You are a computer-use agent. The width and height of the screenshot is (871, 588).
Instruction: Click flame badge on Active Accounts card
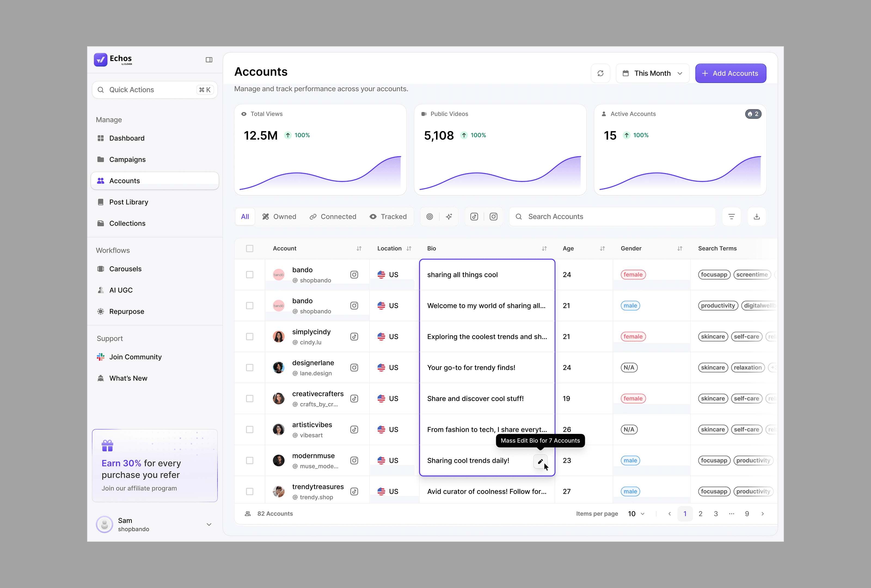pyautogui.click(x=753, y=114)
